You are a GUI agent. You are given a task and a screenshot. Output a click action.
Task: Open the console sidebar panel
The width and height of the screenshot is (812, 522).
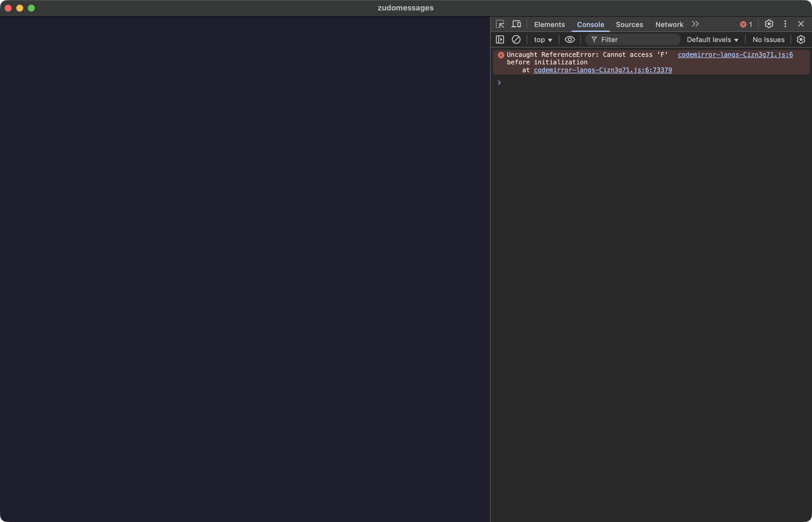click(x=500, y=39)
